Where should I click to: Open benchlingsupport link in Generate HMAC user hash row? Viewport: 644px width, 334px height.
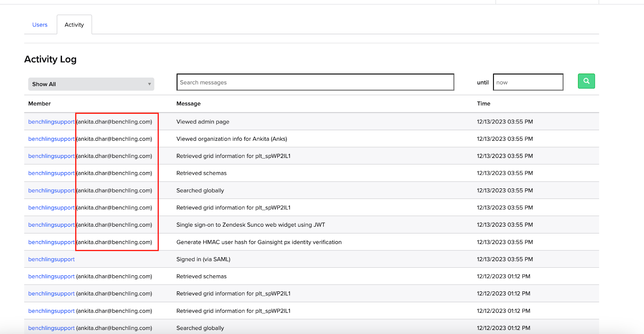[52, 242]
